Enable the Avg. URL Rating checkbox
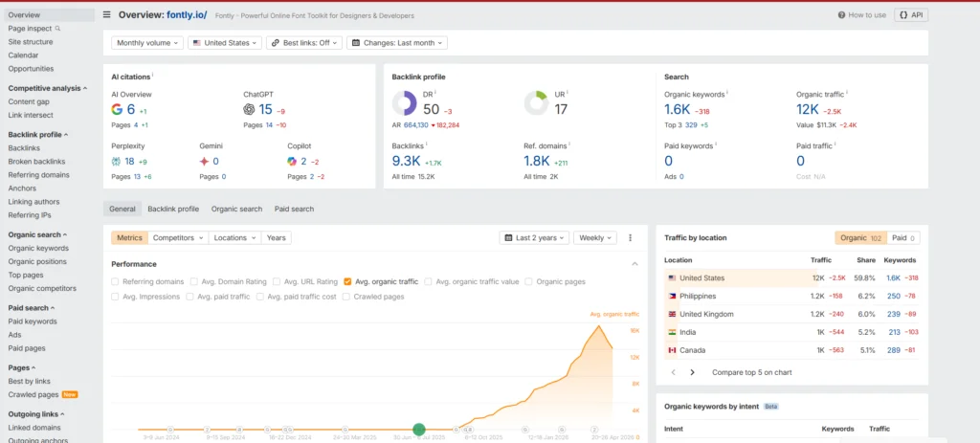 (277, 282)
